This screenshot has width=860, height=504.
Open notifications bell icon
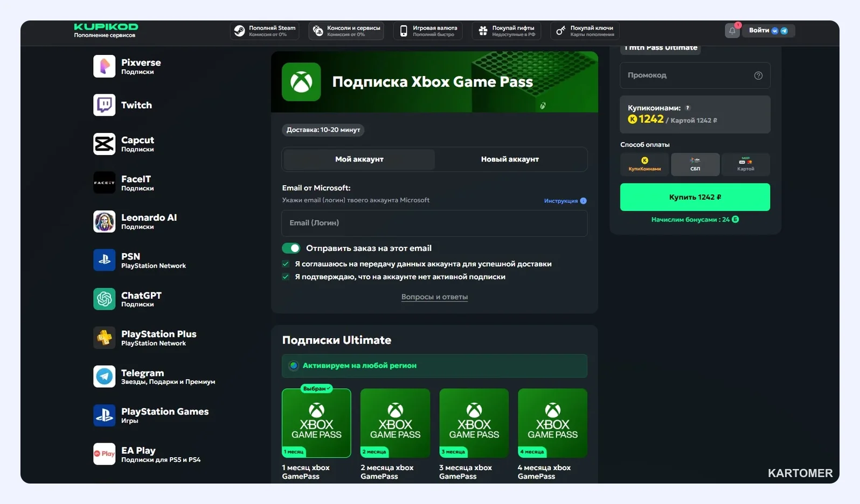[732, 31]
